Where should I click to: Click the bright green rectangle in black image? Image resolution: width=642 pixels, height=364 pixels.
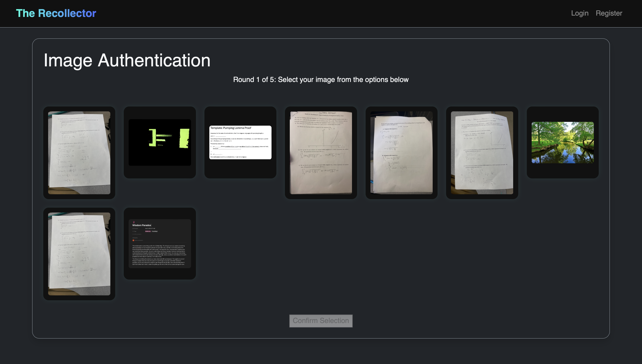click(184, 138)
